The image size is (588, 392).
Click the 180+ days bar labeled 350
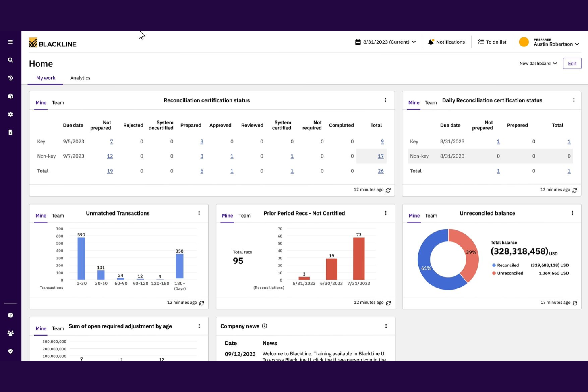tap(180, 267)
